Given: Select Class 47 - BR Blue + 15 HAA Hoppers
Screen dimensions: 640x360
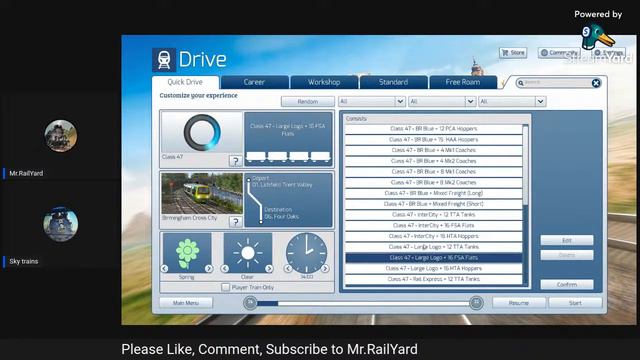Looking at the screenshot, I should coord(433,140).
